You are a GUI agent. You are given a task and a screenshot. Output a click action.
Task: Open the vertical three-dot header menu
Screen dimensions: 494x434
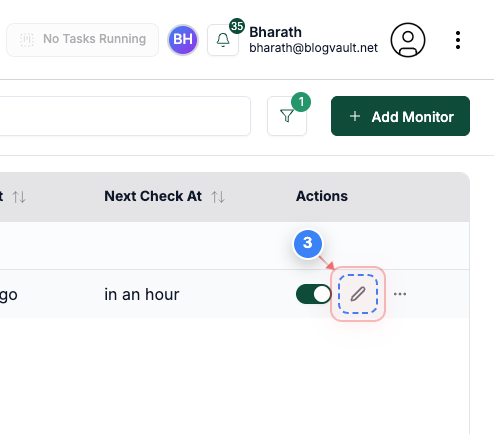point(458,40)
